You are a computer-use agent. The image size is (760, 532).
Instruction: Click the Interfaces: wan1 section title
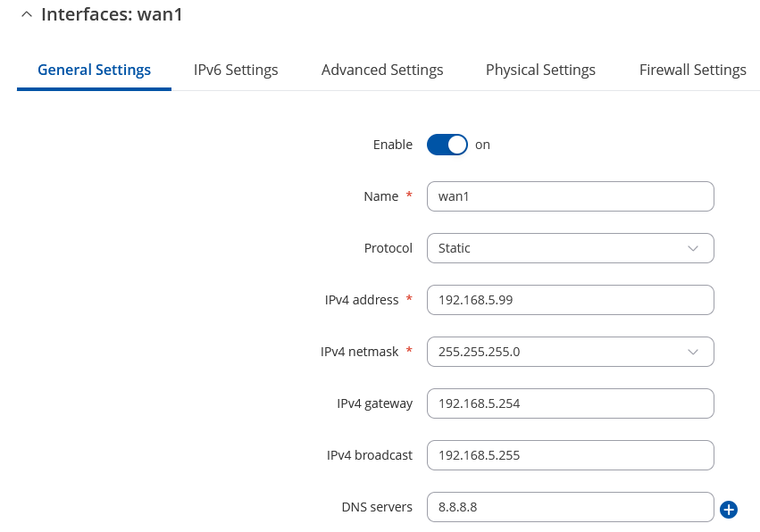(x=112, y=15)
